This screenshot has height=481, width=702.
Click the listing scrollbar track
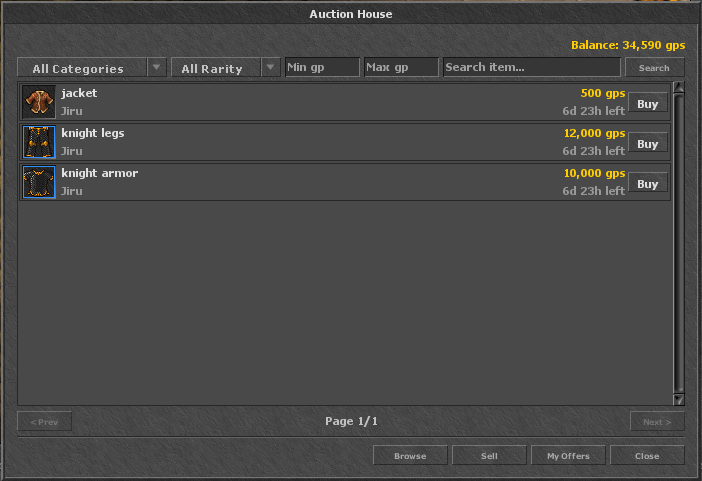click(679, 243)
